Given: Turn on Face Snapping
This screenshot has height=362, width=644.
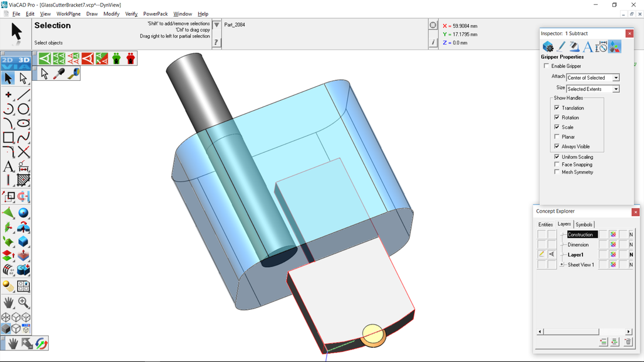Looking at the screenshot, I should pos(557,165).
